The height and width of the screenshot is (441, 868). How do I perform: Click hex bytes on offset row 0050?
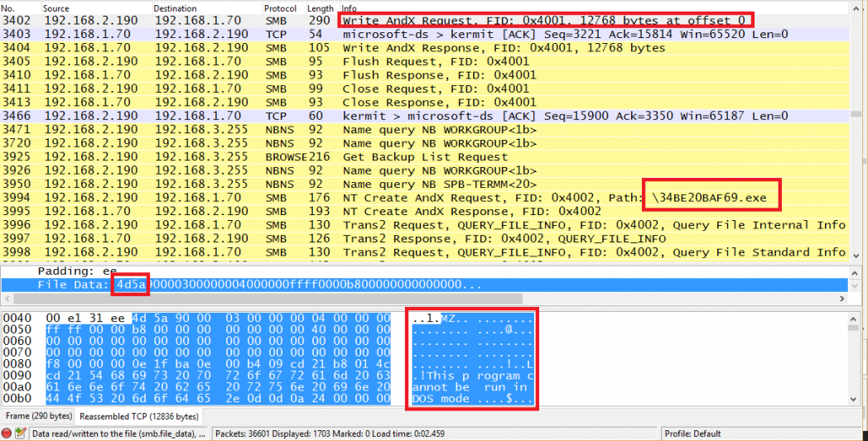[x=219, y=329]
